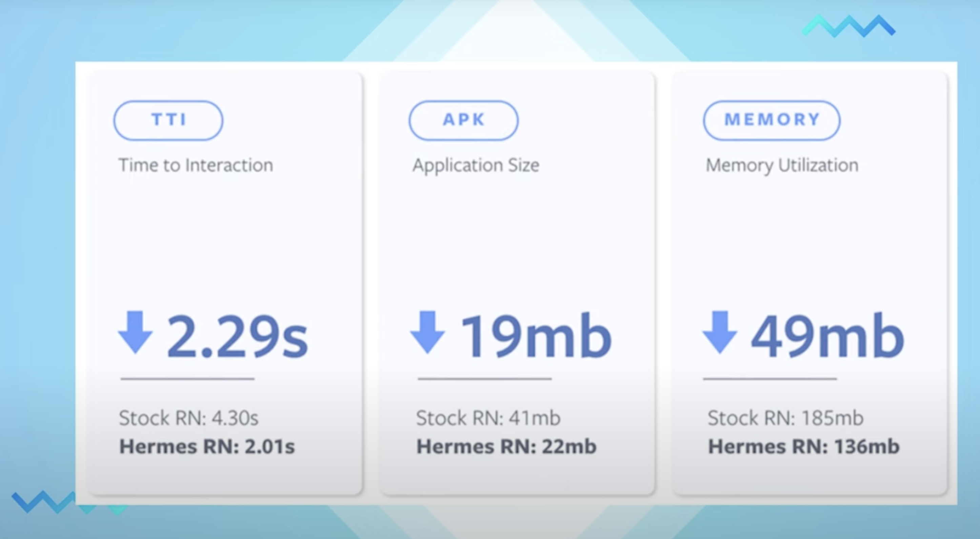980x539 pixels.
Task: Click the down arrow beside 49mb
Action: click(720, 332)
